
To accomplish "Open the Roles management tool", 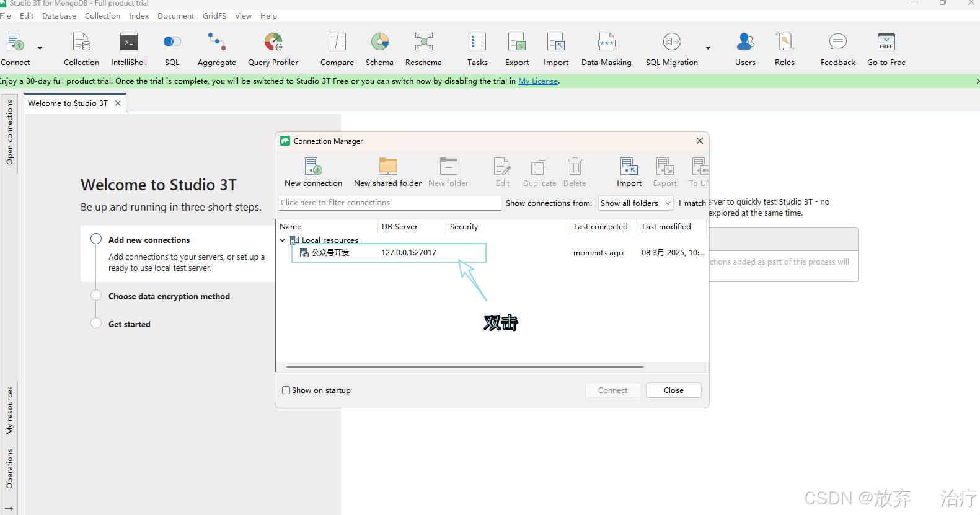I will tap(785, 43).
